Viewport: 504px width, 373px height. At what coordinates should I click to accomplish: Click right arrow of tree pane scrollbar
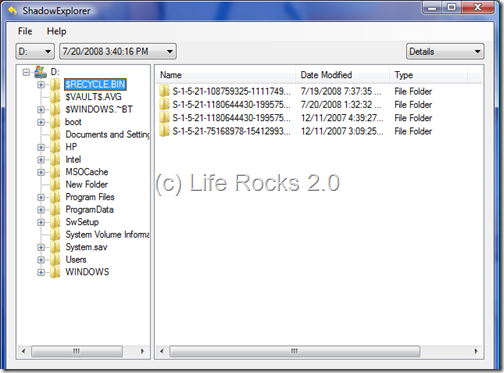[x=142, y=351]
